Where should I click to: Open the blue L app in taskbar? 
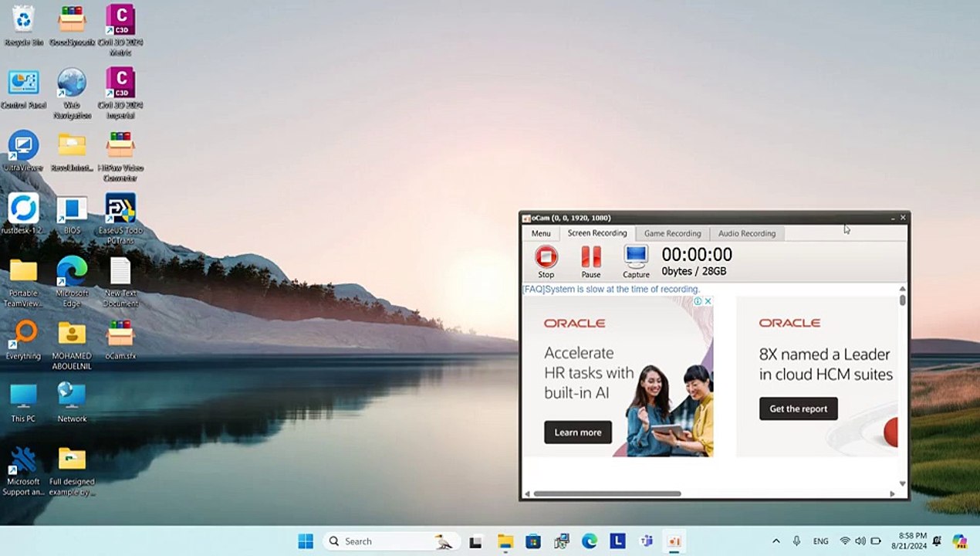[x=617, y=541]
